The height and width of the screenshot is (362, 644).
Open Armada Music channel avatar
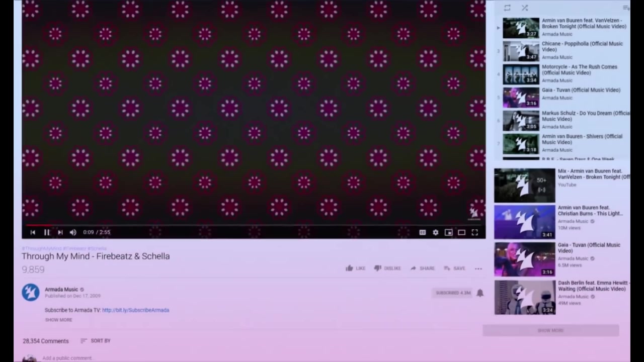31,292
